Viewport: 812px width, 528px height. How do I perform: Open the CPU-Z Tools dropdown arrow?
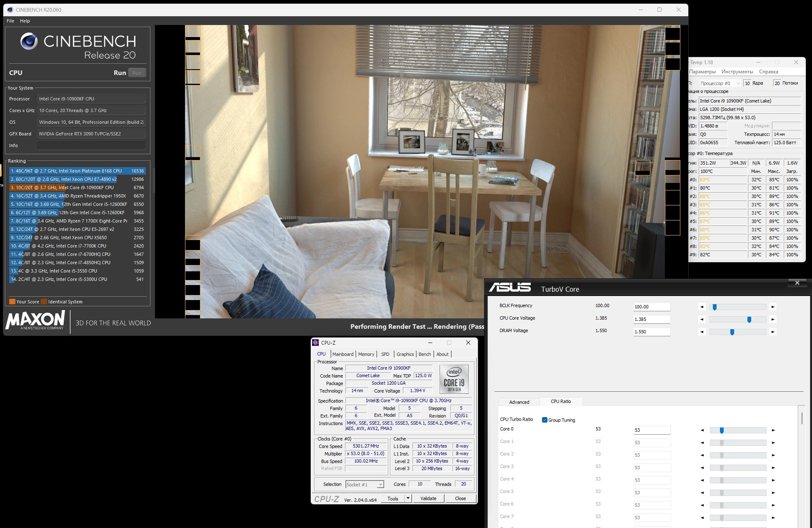408,498
